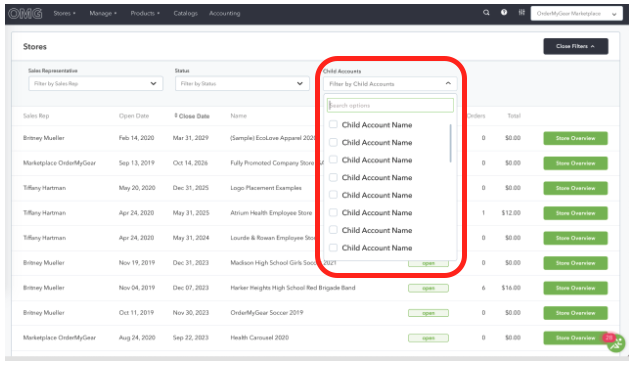
Task: Check the fifth Child Account Name checkbox
Action: (x=333, y=195)
